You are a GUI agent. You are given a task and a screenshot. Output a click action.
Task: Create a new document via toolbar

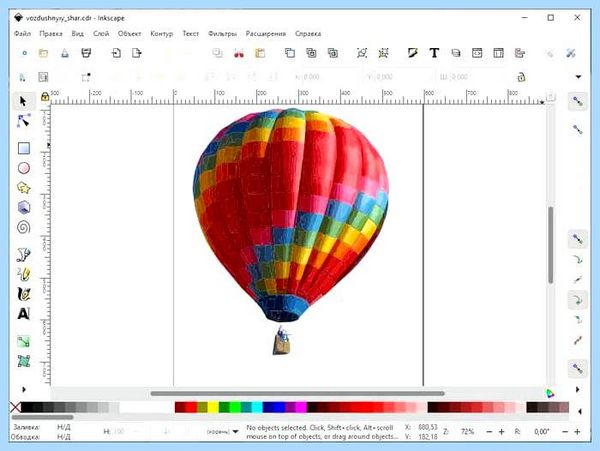24,53
